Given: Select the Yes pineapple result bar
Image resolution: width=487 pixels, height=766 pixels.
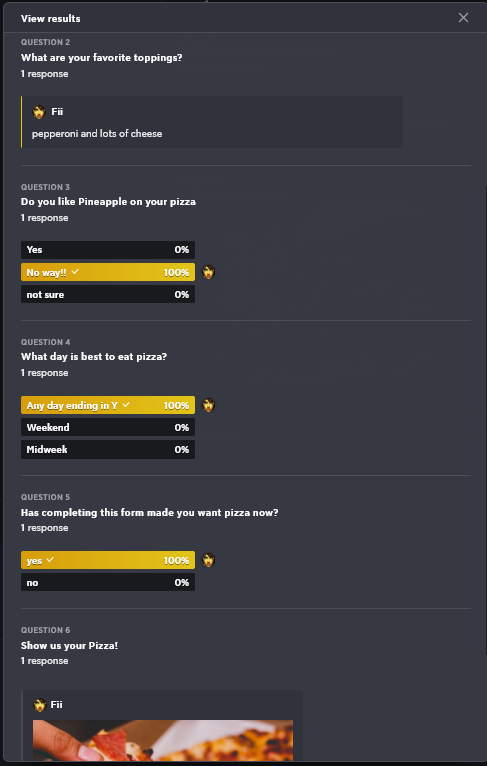Looking at the screenshot, I should tap(108, 250).
